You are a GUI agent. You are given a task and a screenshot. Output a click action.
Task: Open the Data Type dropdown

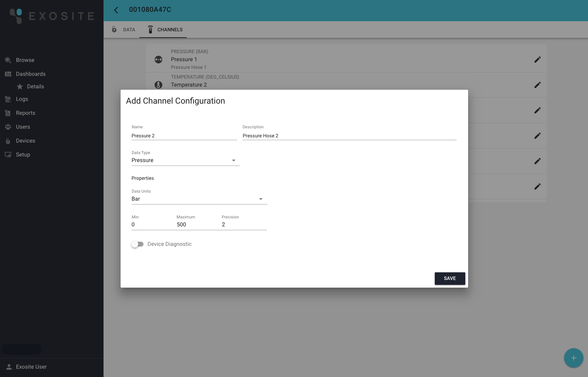(234, 160)
